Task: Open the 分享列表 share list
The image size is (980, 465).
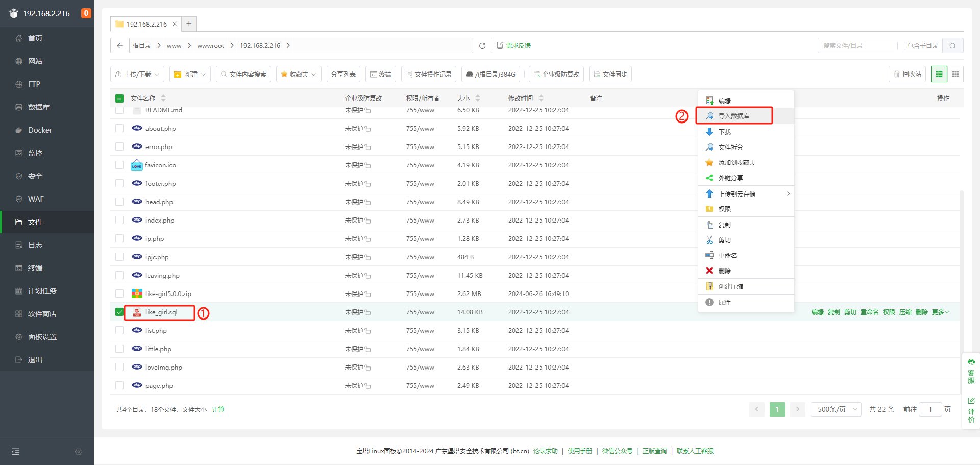Action: (343, 74)
